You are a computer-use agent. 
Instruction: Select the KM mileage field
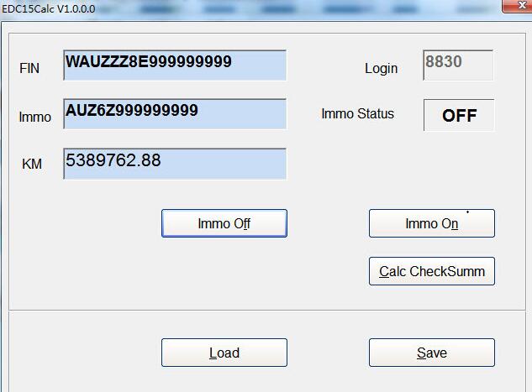[175, 163]
